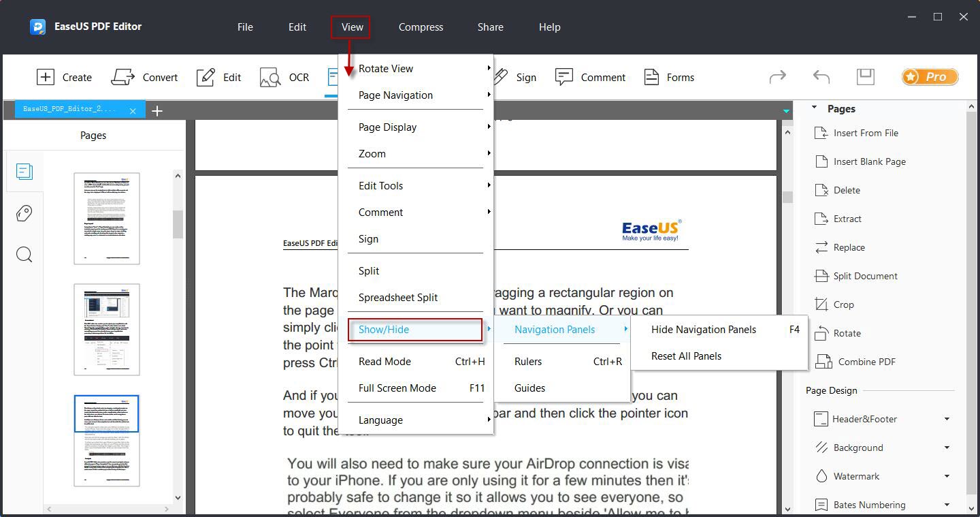The width and height of the screenshot is (980, 517).
Task: Click the Replace pages option
Action: (x=840, y=247)
